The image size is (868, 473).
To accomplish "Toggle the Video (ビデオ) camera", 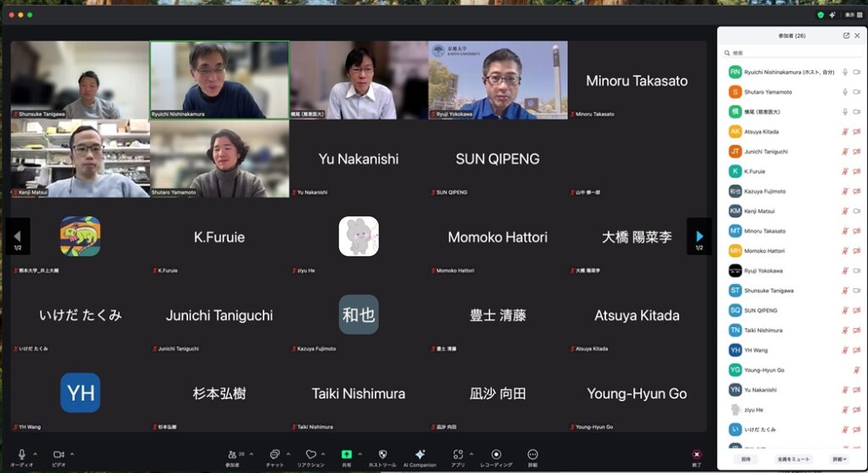I will (x=58, y=454).
